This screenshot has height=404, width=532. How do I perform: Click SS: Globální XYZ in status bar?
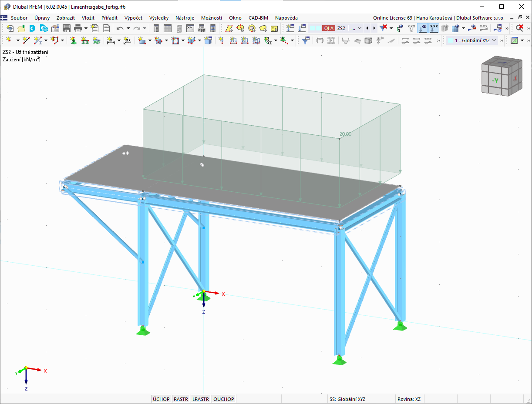click(347, 399)
